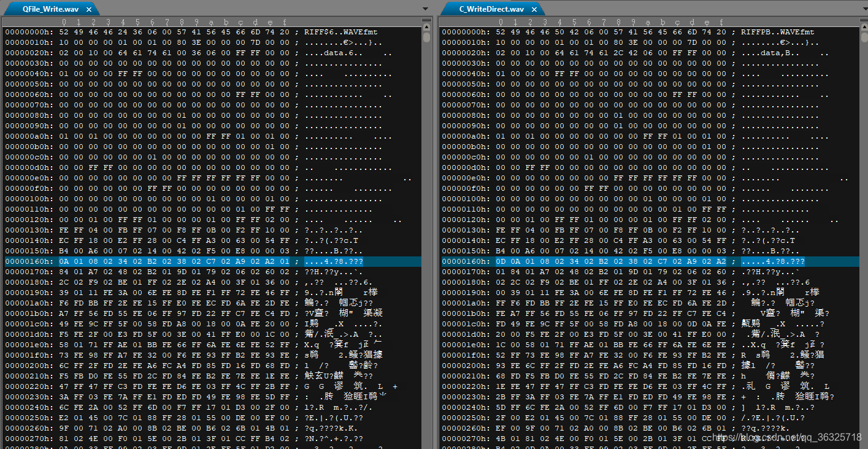Screen dimensions: 868x449
Task: Click offset 00000260h in C_WriteDirect.wav pane
Action: tap(466, 428)
